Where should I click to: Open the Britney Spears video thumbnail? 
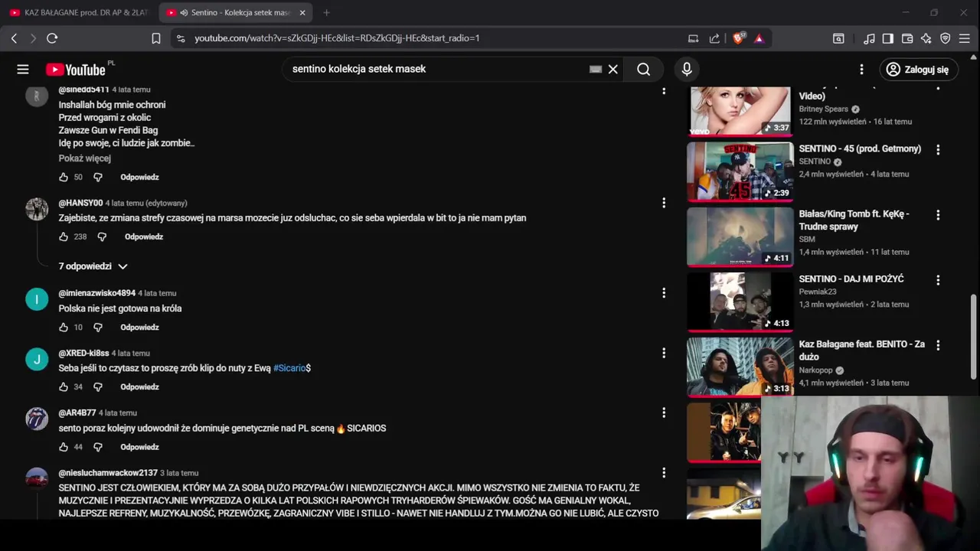click(x=740, y=111)
